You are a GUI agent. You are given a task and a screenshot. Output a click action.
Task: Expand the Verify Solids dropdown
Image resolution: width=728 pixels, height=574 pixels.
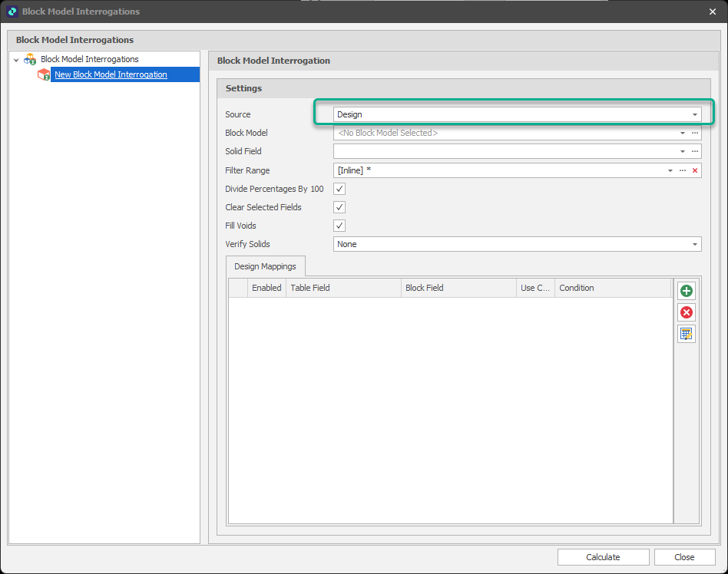click(694, 244)
